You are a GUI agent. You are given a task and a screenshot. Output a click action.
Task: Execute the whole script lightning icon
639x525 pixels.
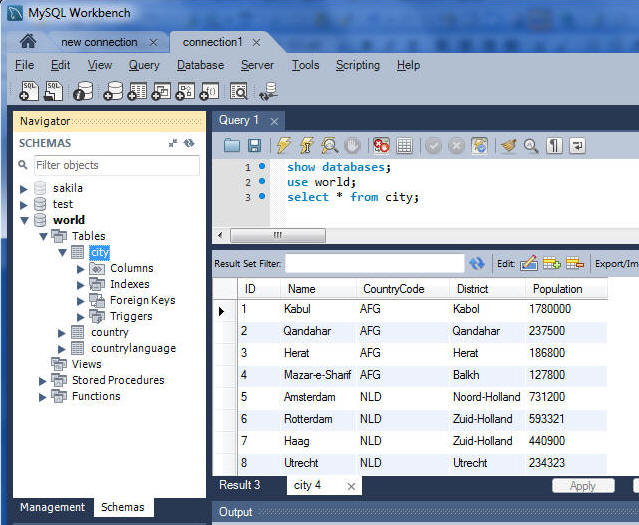point(284,145)
